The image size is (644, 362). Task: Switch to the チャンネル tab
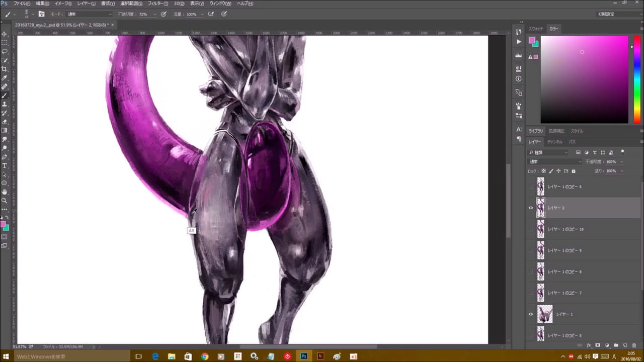(x=554, y=142)
